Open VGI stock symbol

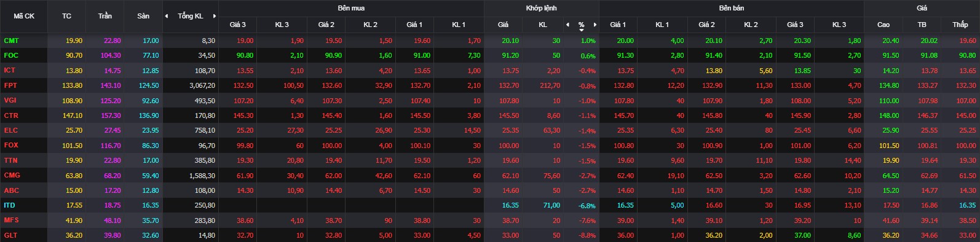[10, 100]
